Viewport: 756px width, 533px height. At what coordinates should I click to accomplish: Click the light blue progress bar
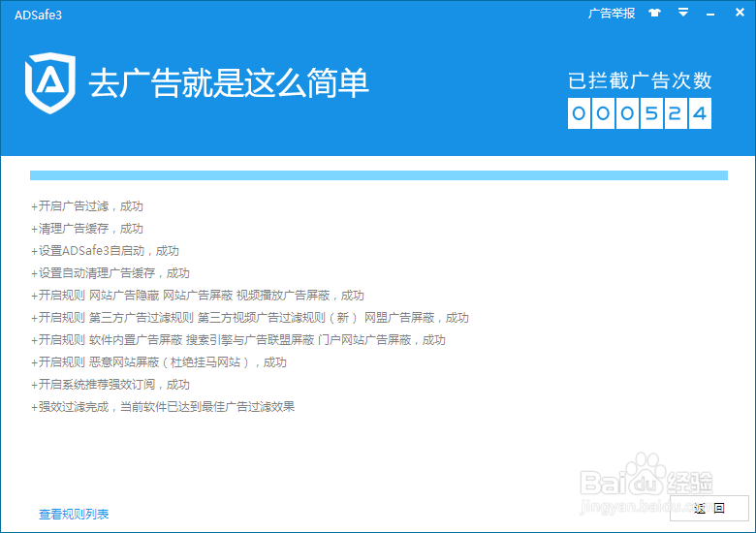click(378, 175)
